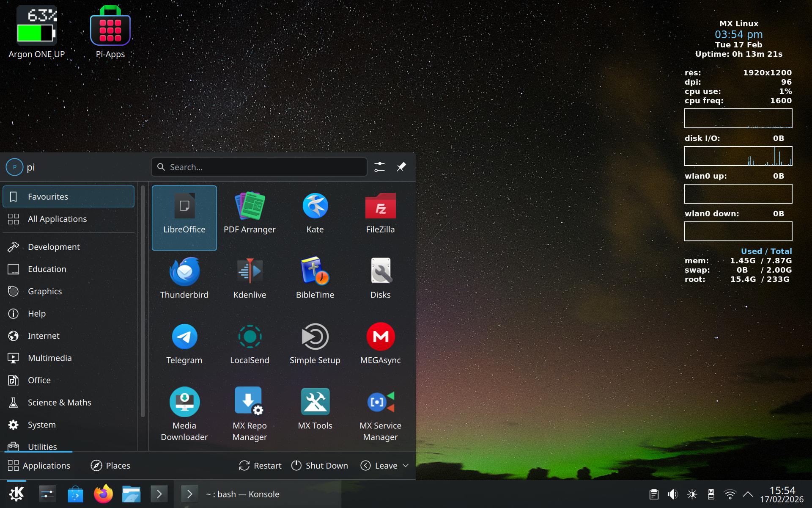Screen dimensions: 812x508
Task: Open the launcher configure settings button
Action: click(x=379, y=167)
